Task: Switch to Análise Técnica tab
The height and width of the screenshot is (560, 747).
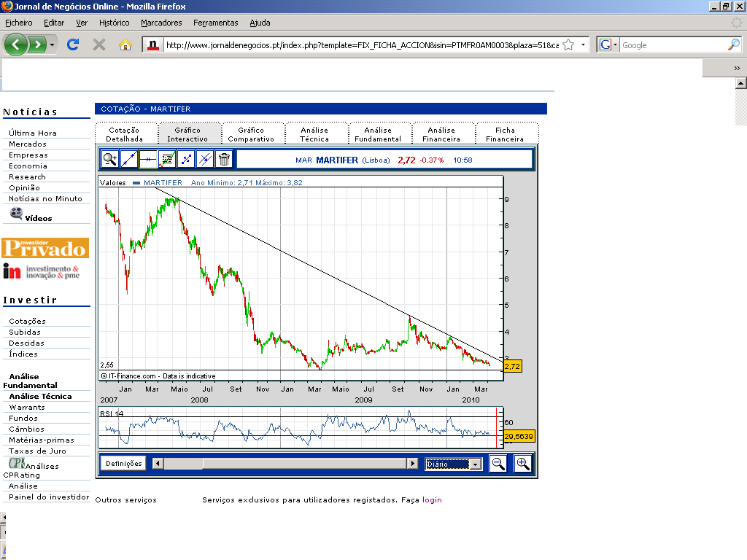Action: point(314,134)
